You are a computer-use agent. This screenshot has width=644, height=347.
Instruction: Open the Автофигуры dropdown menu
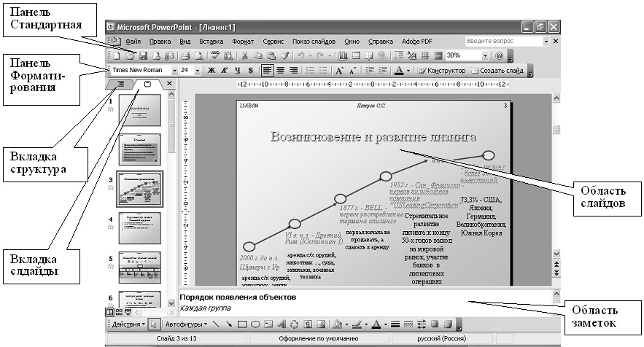coord(186,324)
